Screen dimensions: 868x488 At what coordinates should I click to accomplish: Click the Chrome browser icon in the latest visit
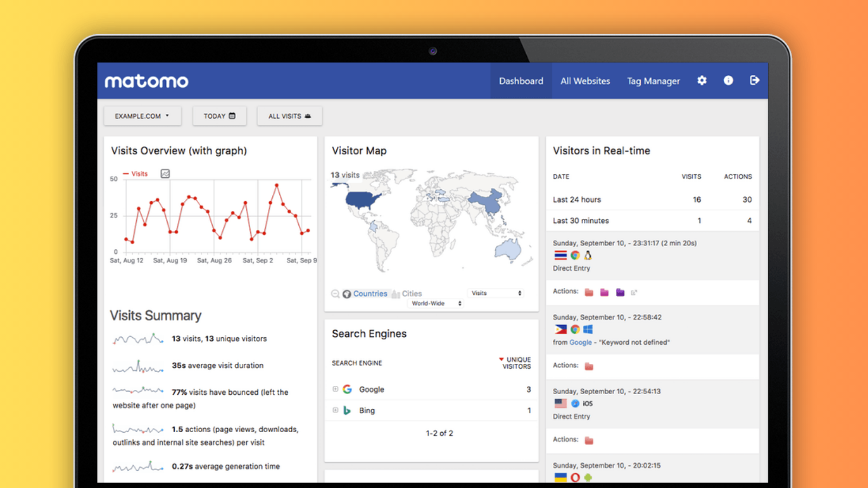575,255
